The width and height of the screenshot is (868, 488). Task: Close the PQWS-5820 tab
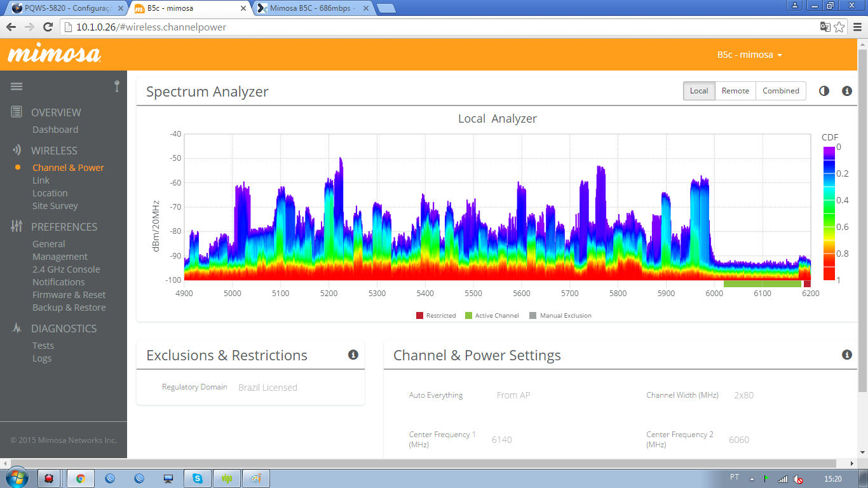(121, 8)
